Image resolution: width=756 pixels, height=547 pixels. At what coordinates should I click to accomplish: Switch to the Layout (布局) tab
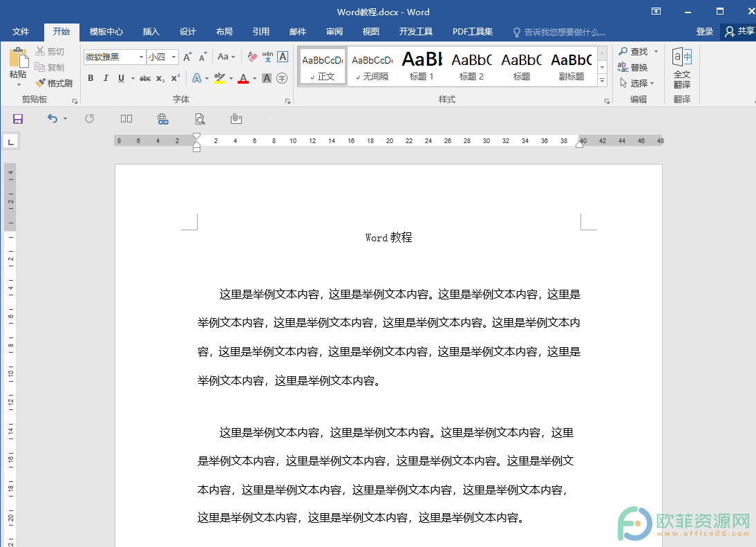[224, 32]
